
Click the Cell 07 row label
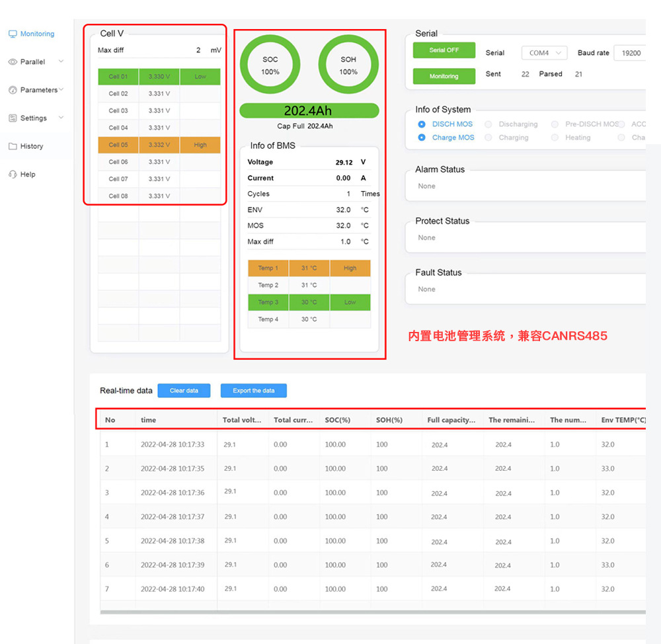coord(118,179)
